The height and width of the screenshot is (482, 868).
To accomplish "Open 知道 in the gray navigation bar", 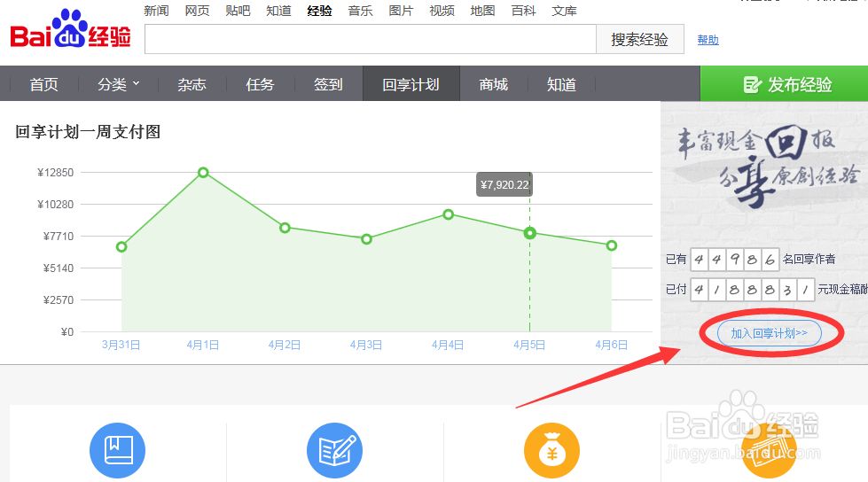I will pos(561,85).
